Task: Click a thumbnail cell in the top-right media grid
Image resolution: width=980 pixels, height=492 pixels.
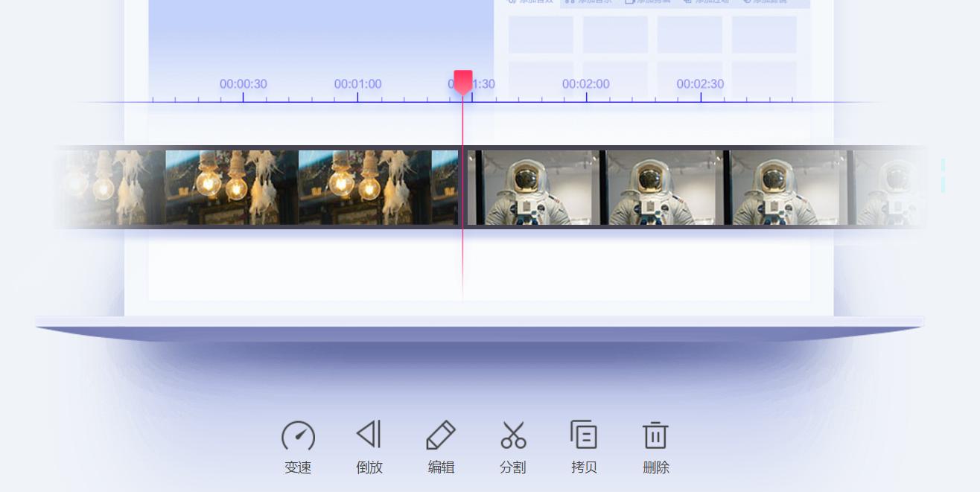Action: [x=541, y=33]
